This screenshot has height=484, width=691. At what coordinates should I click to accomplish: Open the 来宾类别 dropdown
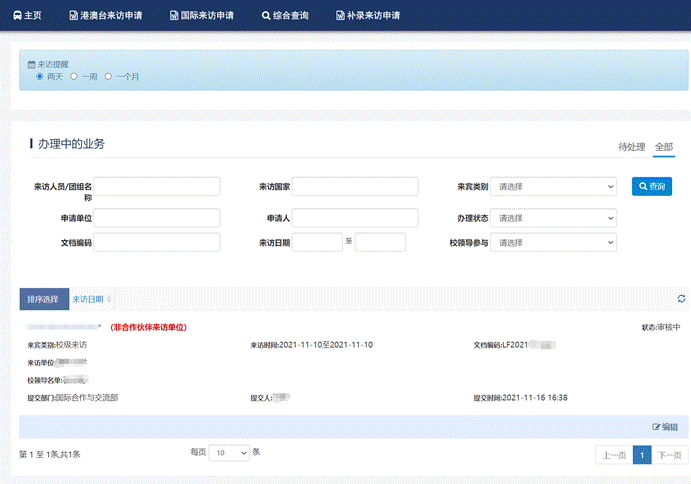(554, 187)
